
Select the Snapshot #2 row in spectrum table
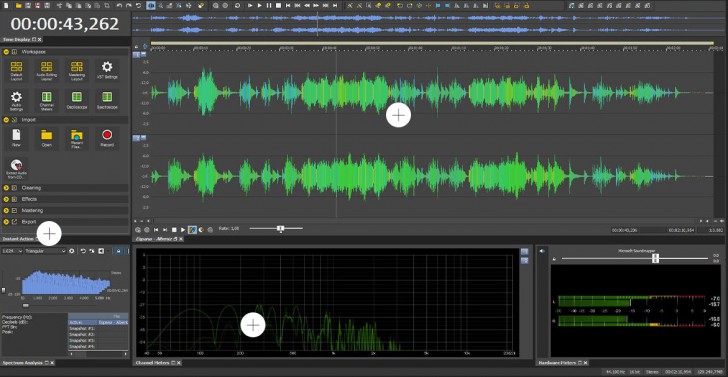tap(98, 334)
